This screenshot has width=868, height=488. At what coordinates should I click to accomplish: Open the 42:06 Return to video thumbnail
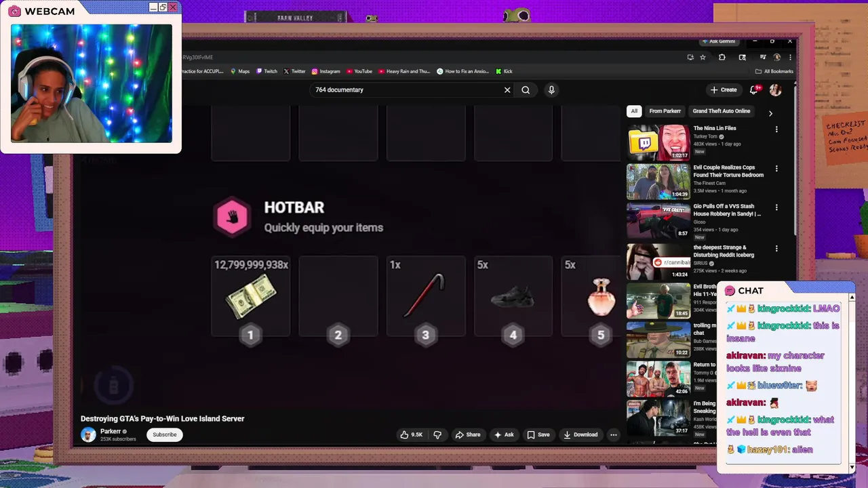click(658, 378)
